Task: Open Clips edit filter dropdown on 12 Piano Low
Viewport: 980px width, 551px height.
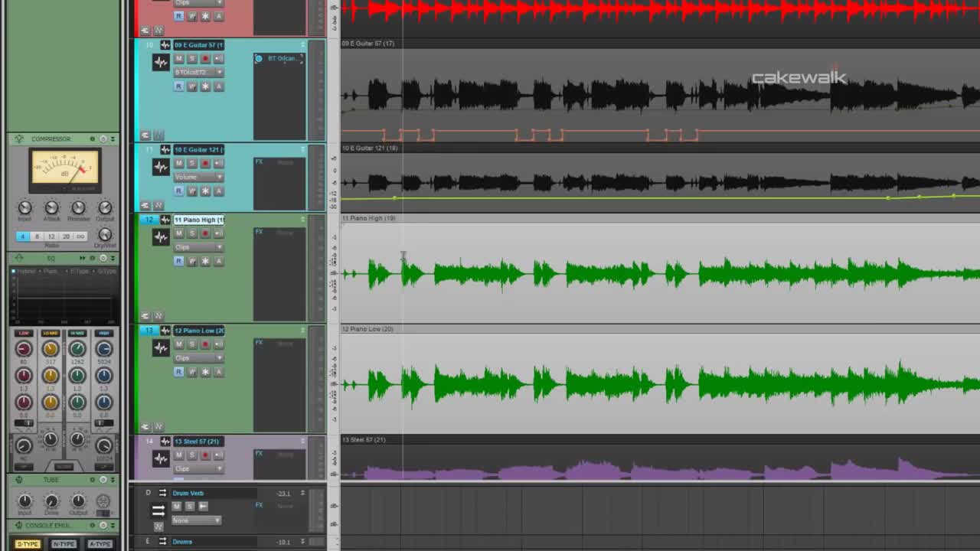Action: tap(198, 358)
